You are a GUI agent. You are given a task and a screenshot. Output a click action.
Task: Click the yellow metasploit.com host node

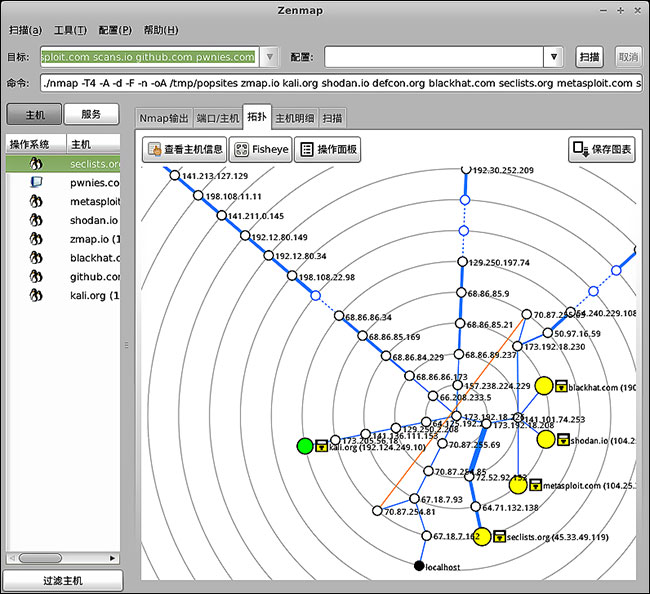click(x=518, y=485)
